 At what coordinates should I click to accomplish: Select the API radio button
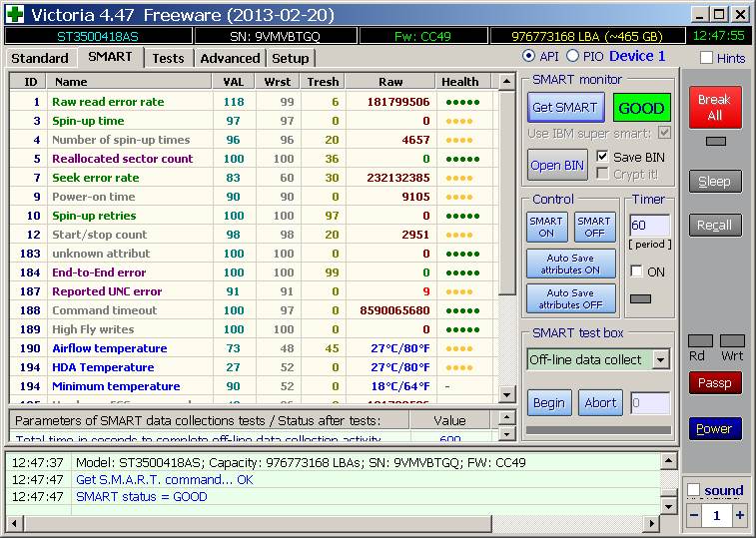pyautogui.click(x=528, y=56)
